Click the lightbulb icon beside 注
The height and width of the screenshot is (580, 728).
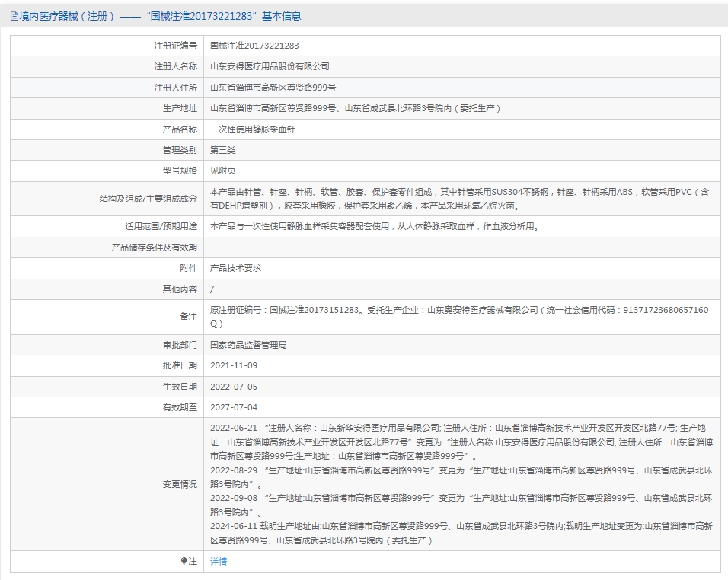pyautogui.click(x=184, y=561)
